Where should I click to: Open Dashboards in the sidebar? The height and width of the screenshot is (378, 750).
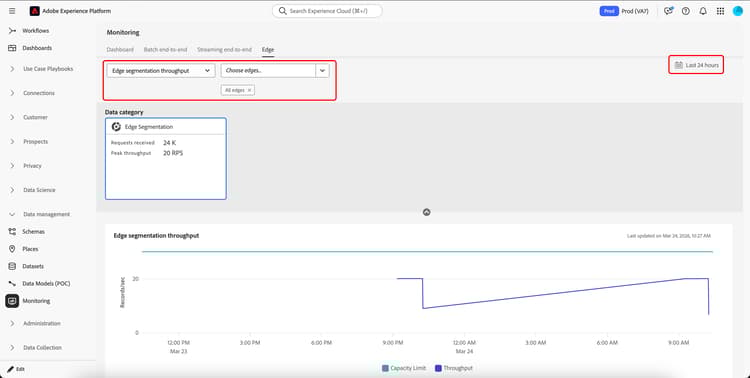pyautogui.click(x=37, y=48)
